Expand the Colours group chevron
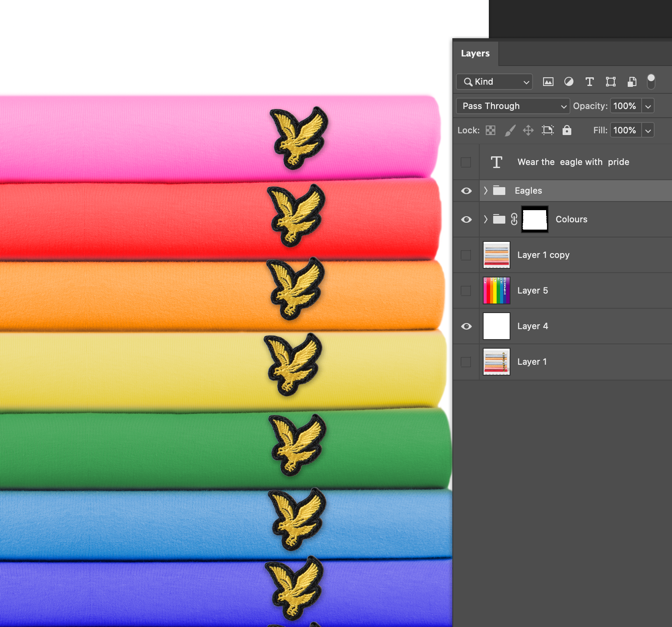The width and height of the screenshot is (672, 627). pos(486,219)
